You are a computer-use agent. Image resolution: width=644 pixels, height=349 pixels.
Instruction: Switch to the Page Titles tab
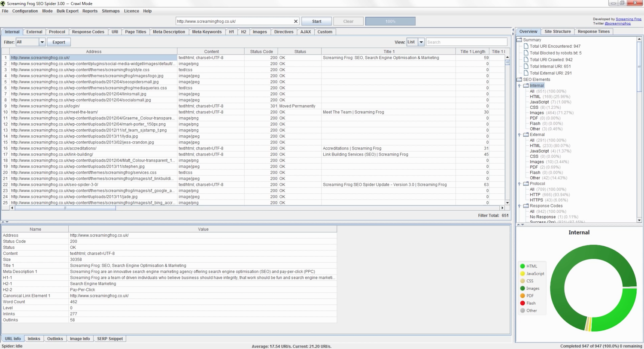pyautogui.click(x=136, y=32)
